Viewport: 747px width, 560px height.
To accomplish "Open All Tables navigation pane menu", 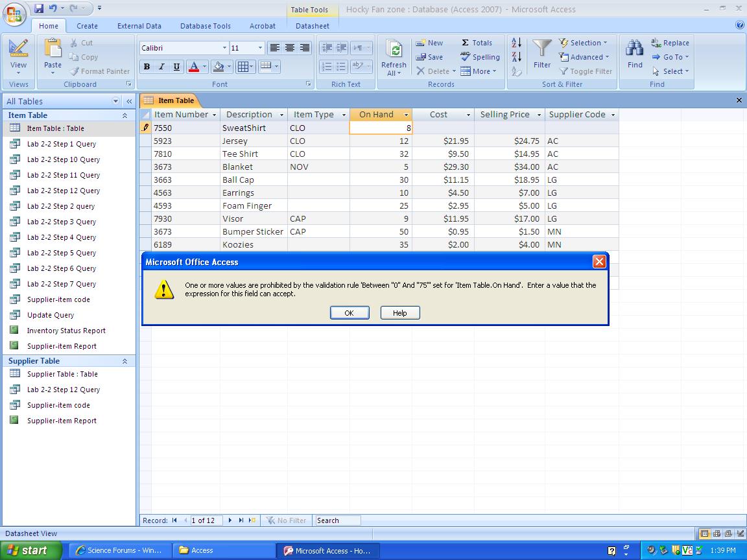I will point(115,101).
